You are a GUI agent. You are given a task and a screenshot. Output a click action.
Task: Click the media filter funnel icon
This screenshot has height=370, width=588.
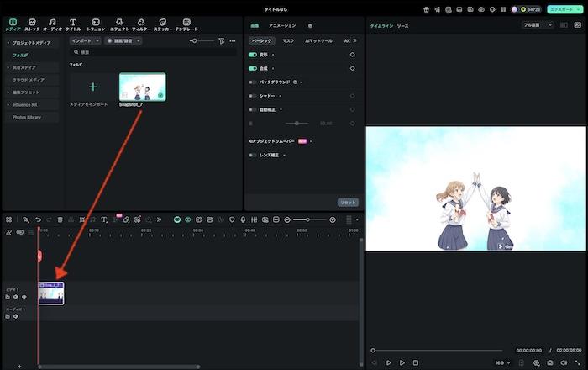(222, 40)
